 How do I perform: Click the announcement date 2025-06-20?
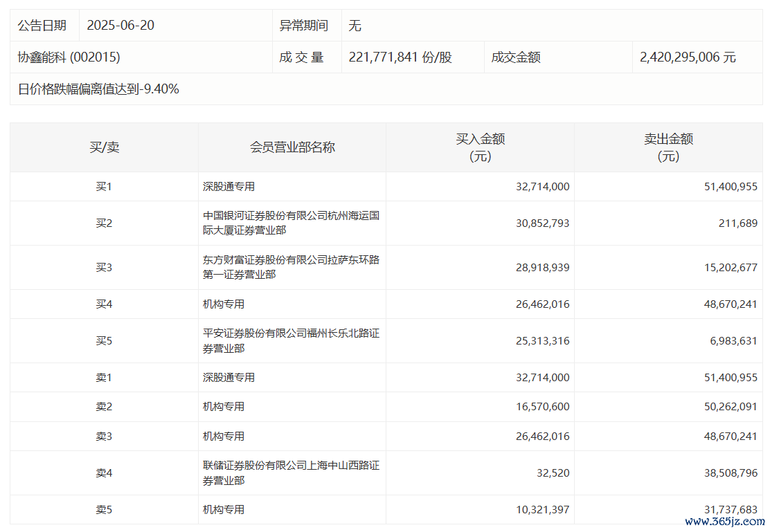[x=120, y=26]
